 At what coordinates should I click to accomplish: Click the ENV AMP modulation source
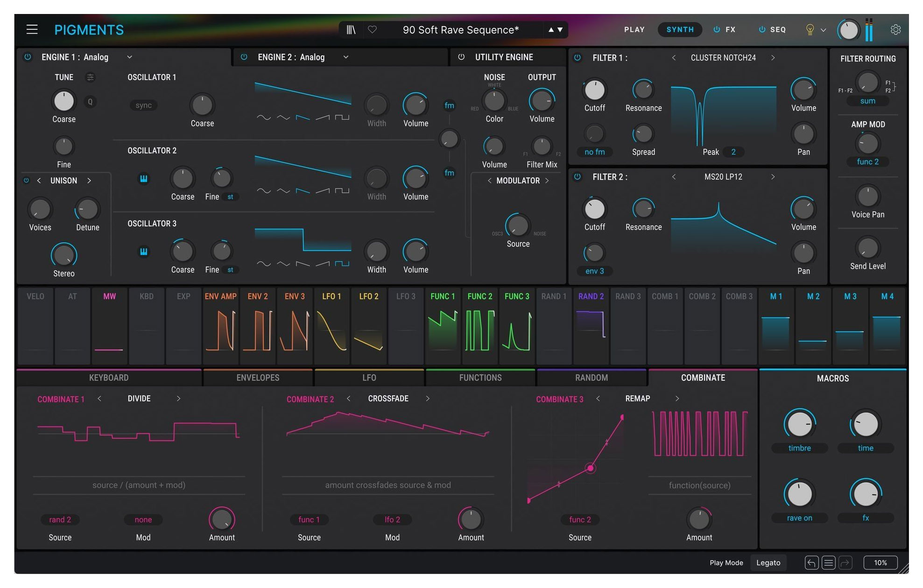tap(220, 326)
